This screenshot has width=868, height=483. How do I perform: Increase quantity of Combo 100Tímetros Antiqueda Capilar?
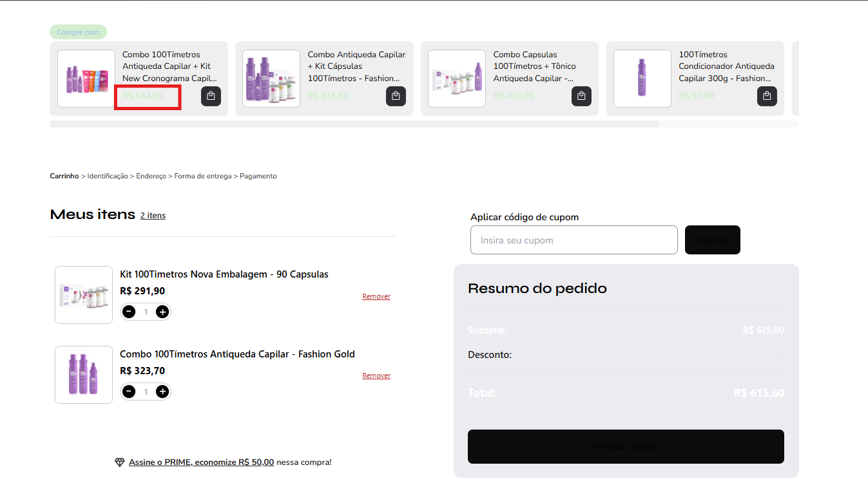pos(162,392)
